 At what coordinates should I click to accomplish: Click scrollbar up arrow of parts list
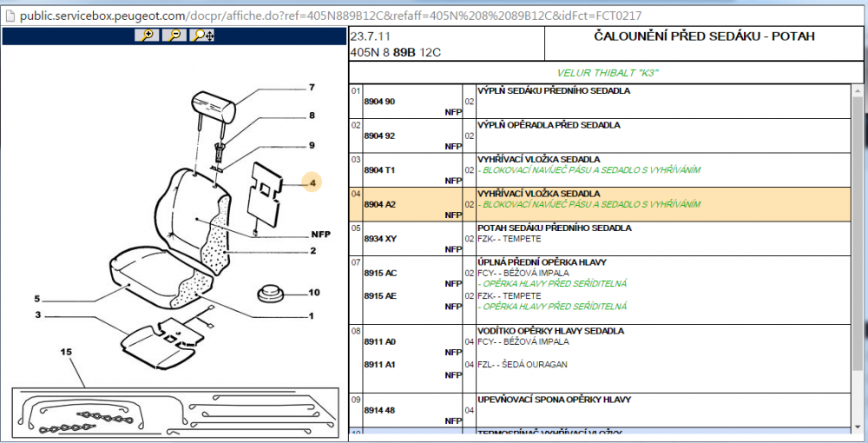tap(858, 90)
